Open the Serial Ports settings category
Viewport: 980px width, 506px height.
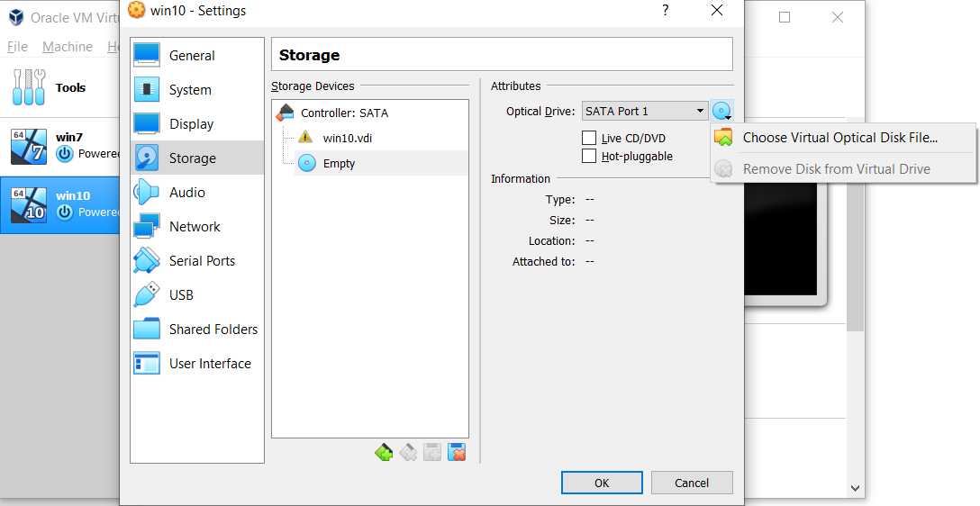pos(197,260)
